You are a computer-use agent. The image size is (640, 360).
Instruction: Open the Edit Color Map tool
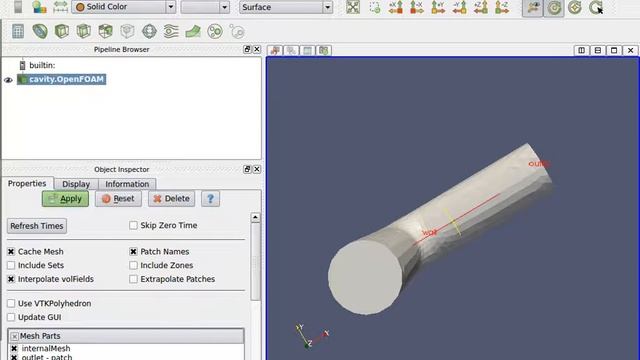click(40, 7)
